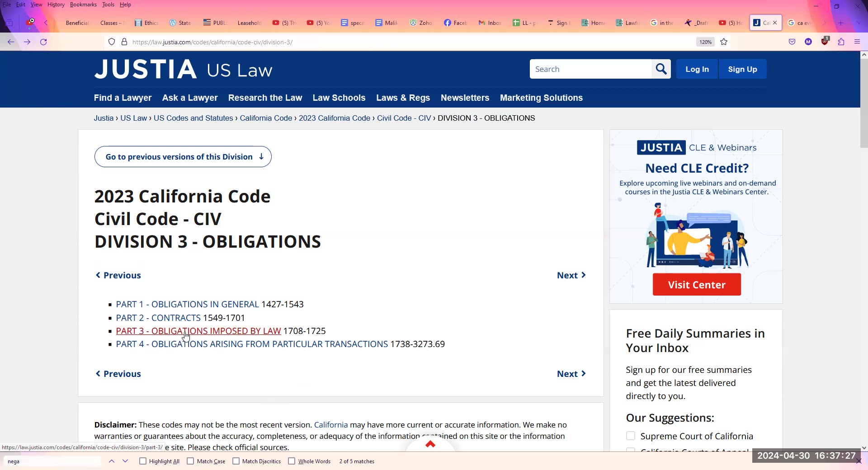Reload the page with the refresh icon

point(43,42)
